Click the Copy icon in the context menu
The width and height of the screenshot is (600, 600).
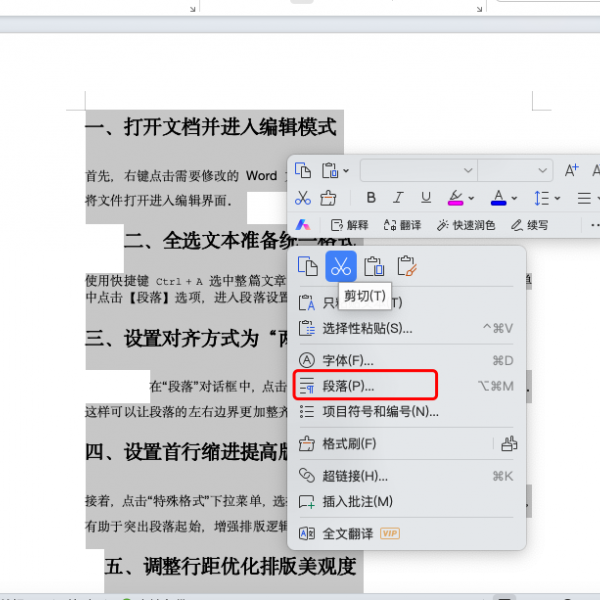tap(308, 266)
